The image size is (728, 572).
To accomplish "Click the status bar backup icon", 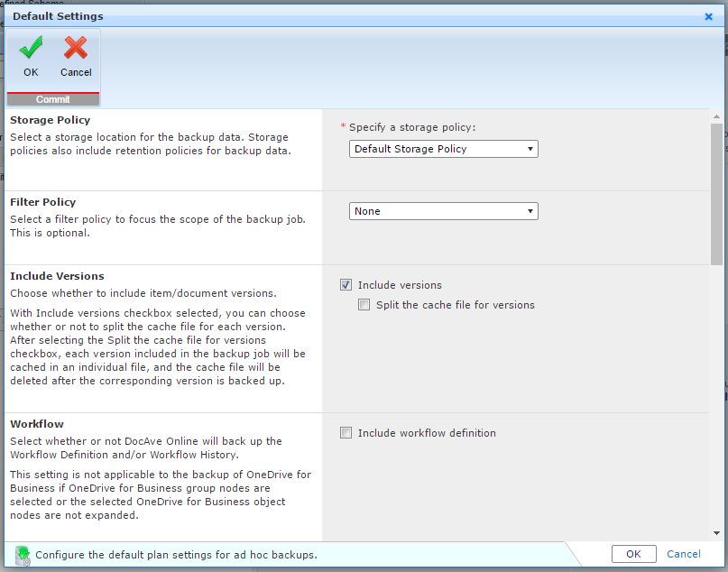I will pyautogui.click(x=23, y=555).
